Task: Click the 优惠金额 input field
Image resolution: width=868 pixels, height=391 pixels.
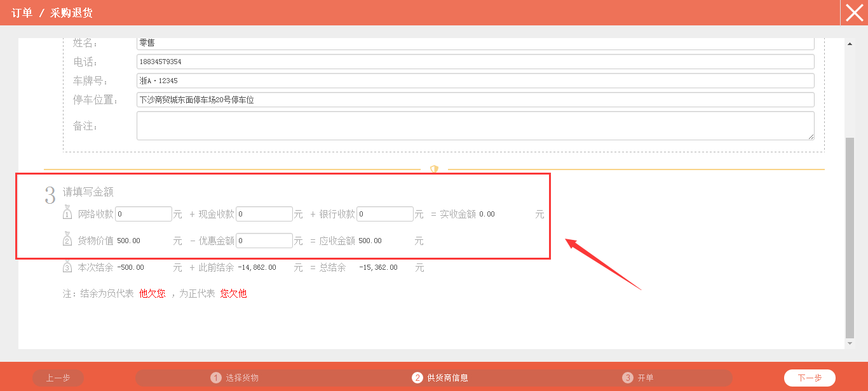Action: point(264,241)
